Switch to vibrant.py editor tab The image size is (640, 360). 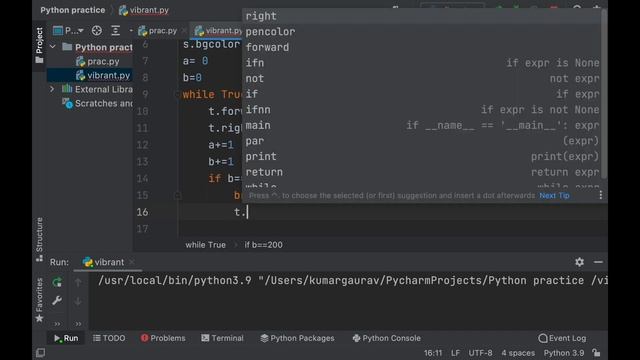click(218, 31)
